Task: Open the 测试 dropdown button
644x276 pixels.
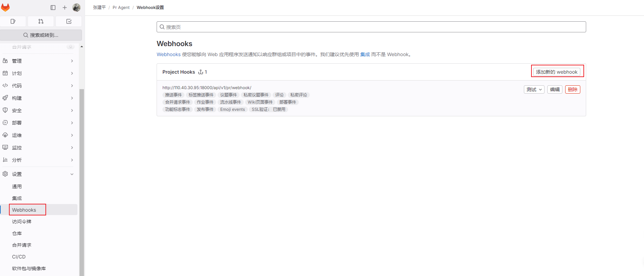Action: tap(534, 89)
